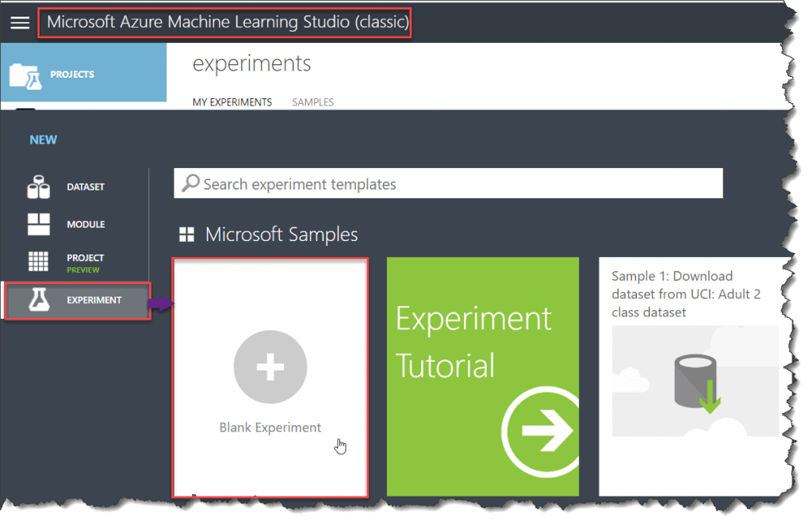Open the hamburger navigation menu
Image resolution: width=812 pixels, height=525 pixels.
20,22
